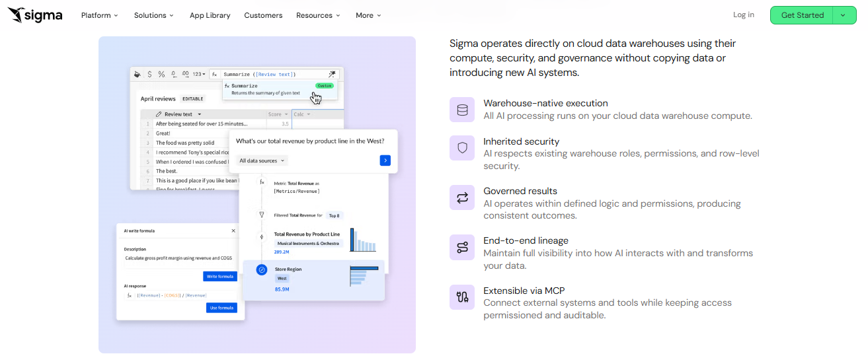Click the fx icon beside Metric Total Revenue

click(262, 182)
